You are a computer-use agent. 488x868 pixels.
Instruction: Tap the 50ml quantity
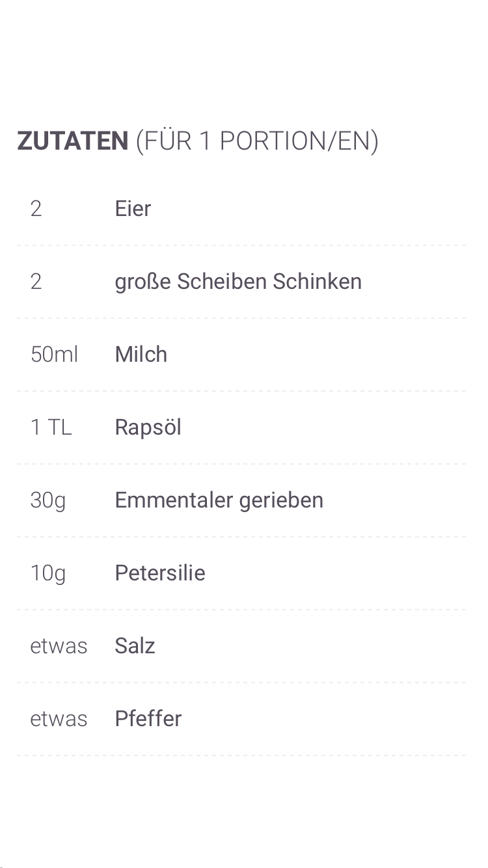tap(54, 355)
